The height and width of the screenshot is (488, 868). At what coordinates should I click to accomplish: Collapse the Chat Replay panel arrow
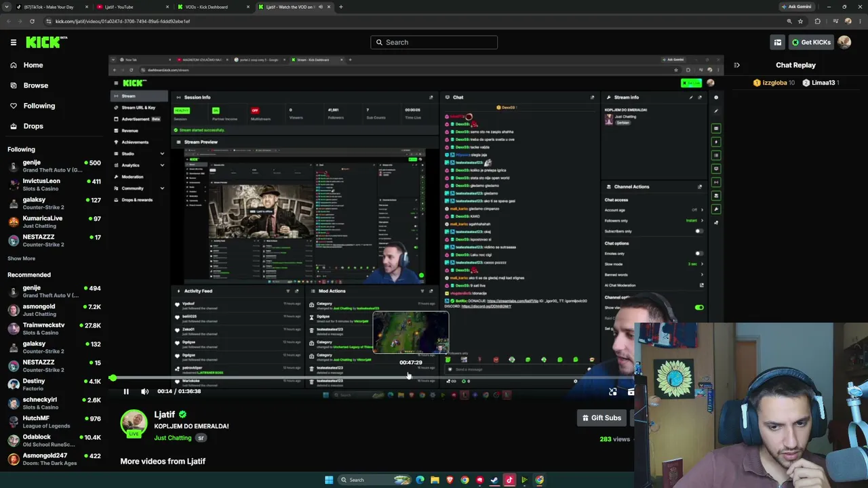(736, 65)
